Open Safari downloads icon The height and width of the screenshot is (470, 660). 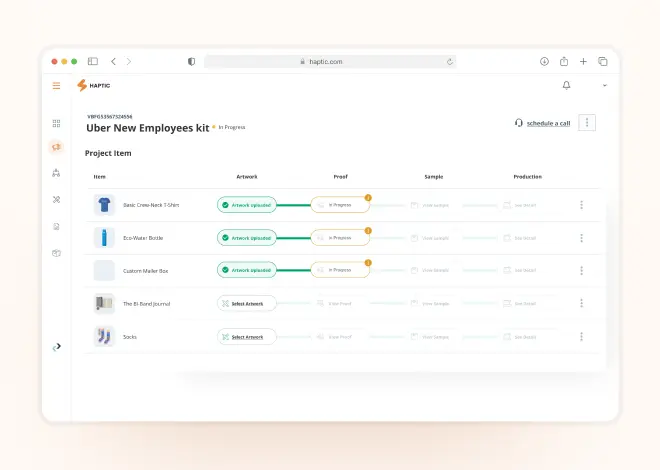[544, 61]
